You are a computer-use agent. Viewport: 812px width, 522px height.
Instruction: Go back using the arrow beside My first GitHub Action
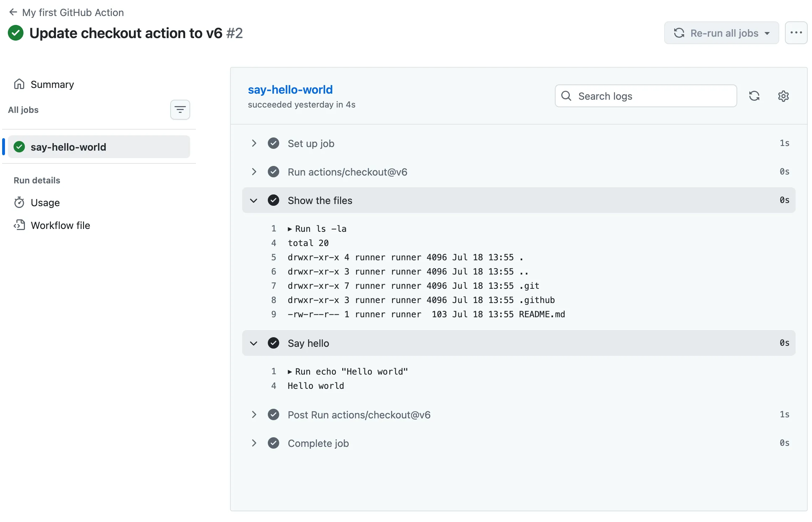click(x=13, y=12)
